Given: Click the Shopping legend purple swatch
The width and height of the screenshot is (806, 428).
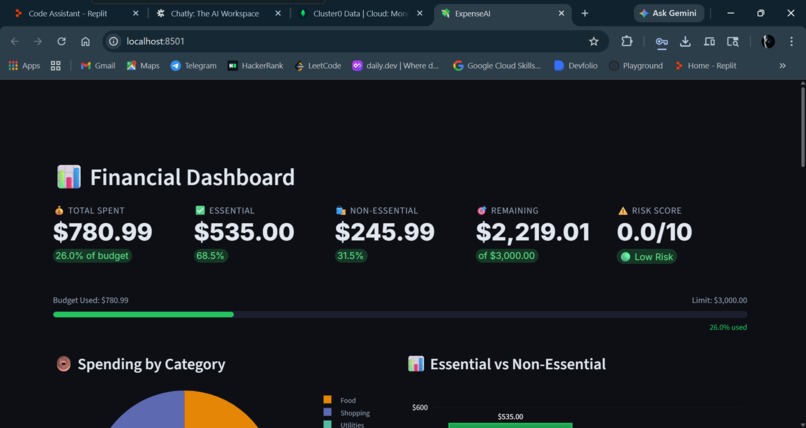Looking at the screenshot, I should pyautogui.click(x=327, y=412).
